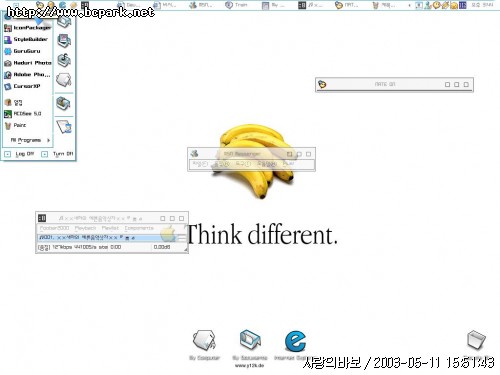The height and width of the screenshot is (375, 500).
Task: Launch StyleBuilder from the start menu
Action: point(26,39)
